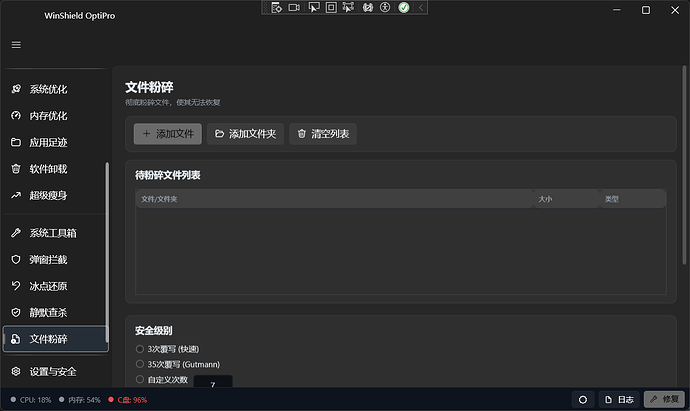This screenshot has height=411, width=690.
Task: Click the custom overwrite count field
Action: [x=213, y=382]
